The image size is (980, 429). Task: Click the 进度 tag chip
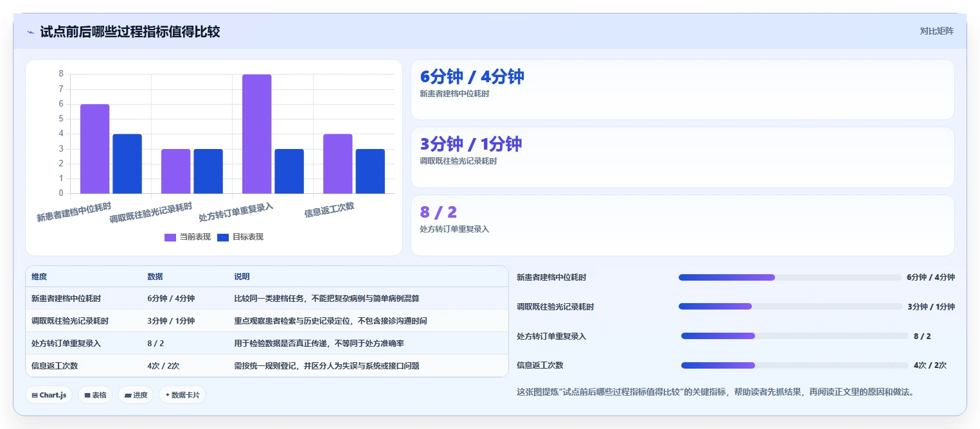point(136,395)
